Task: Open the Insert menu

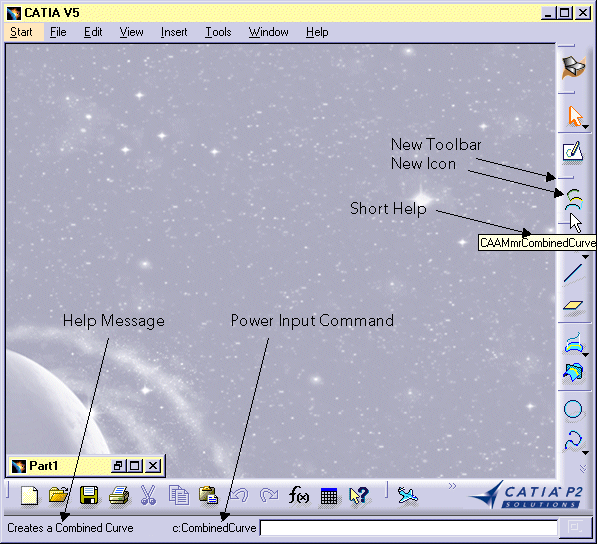Action: [x=174, y=32]
